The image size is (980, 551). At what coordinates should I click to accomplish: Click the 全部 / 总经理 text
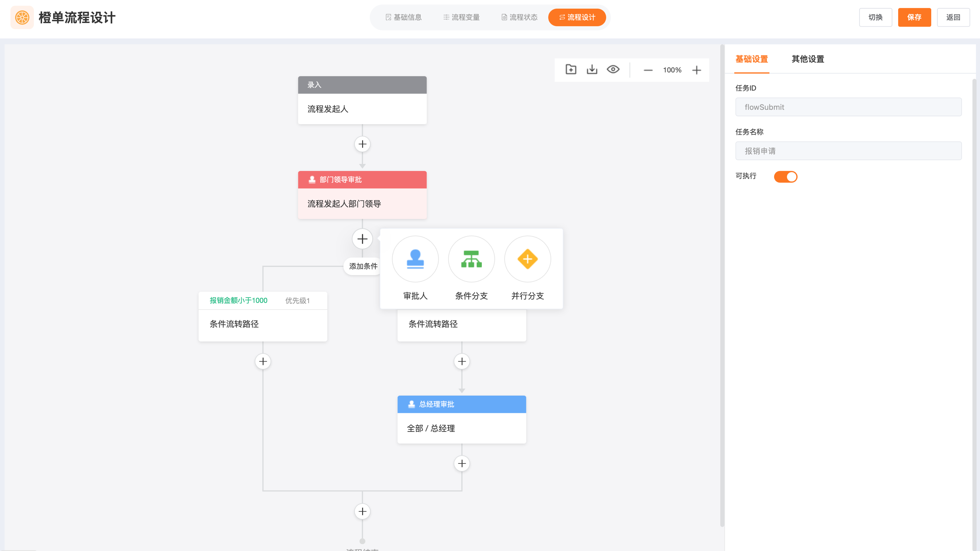(431, 429)
